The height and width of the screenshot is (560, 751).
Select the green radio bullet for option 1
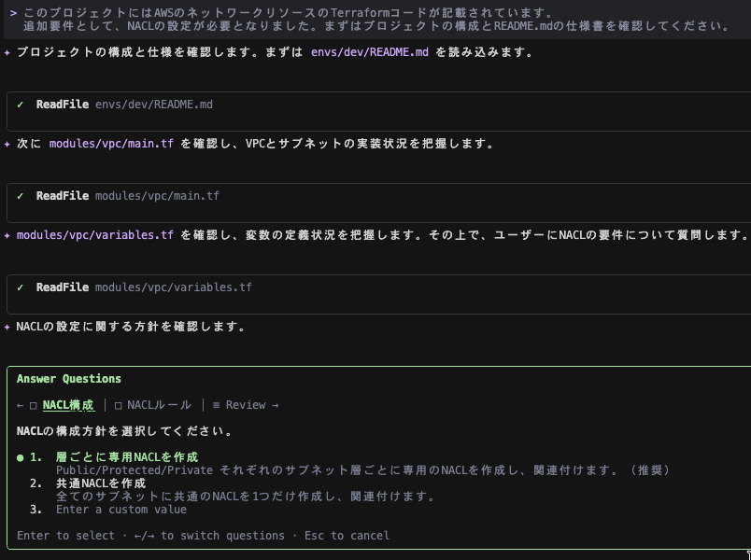point(21,457)
